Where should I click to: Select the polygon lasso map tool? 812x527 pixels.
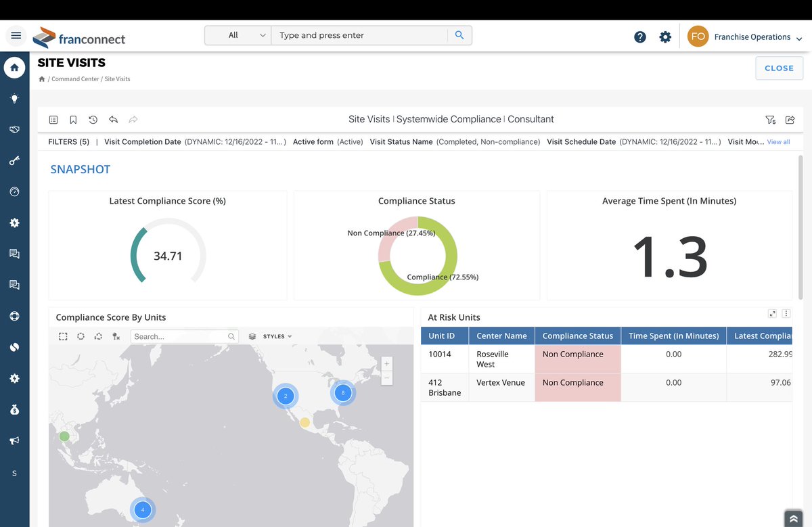pyautogui.click(x=98, y=336)
